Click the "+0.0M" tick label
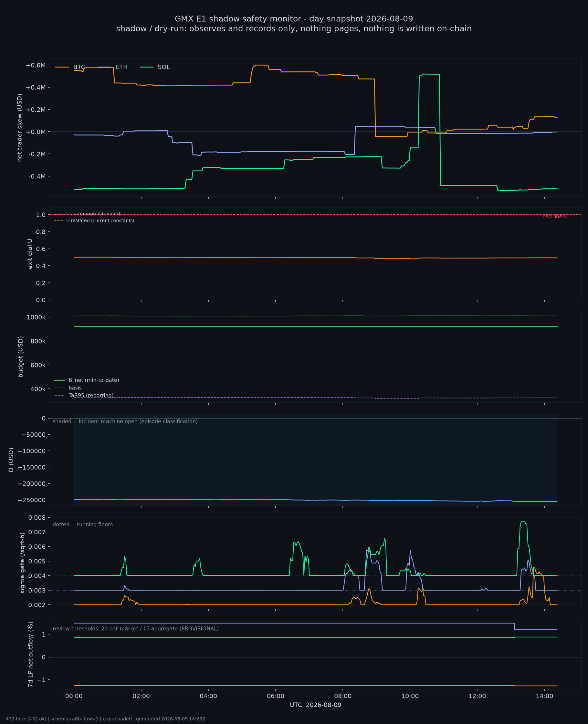588x724 pixels. click(x=36, y=132)
